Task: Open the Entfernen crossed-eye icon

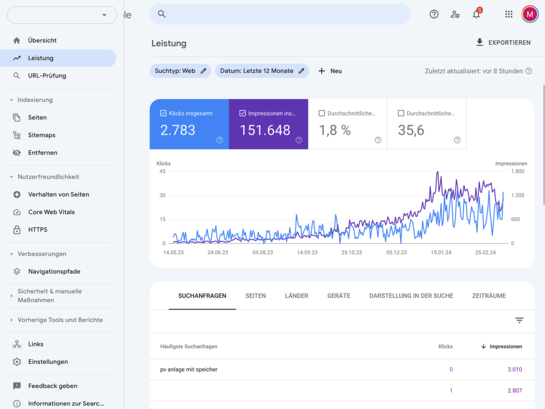Action: [17, 153]
